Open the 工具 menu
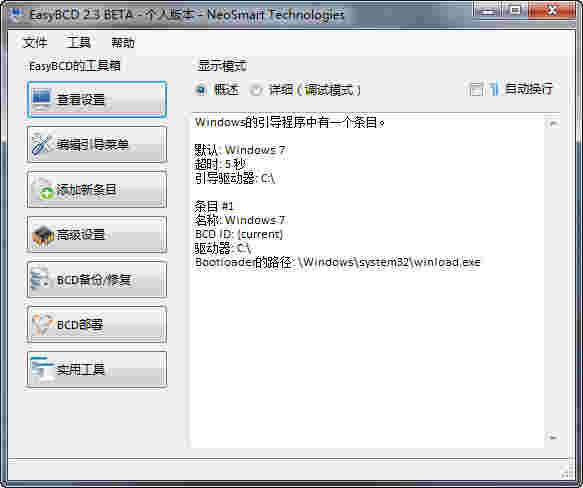Viewport: 583px width, 488px height. point(78,42)
